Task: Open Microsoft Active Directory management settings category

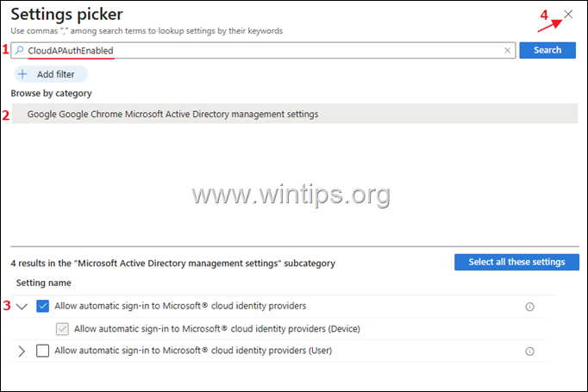Action: tap(295, 114)
